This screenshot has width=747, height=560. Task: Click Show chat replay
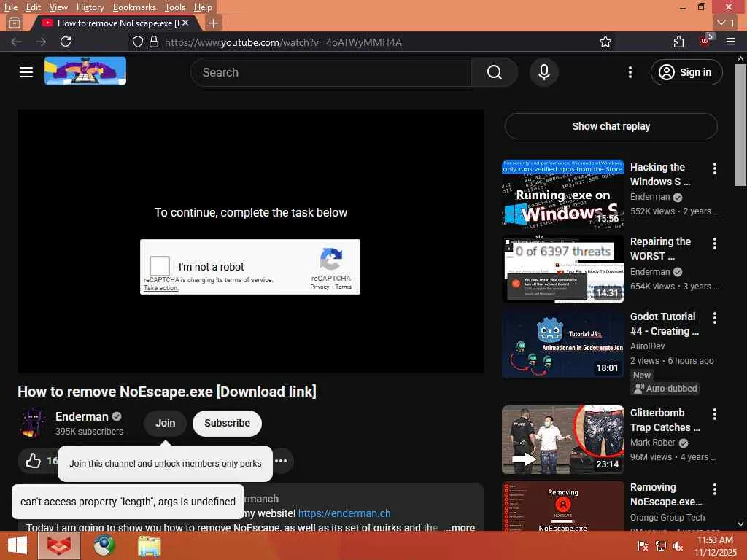(611, 126)
